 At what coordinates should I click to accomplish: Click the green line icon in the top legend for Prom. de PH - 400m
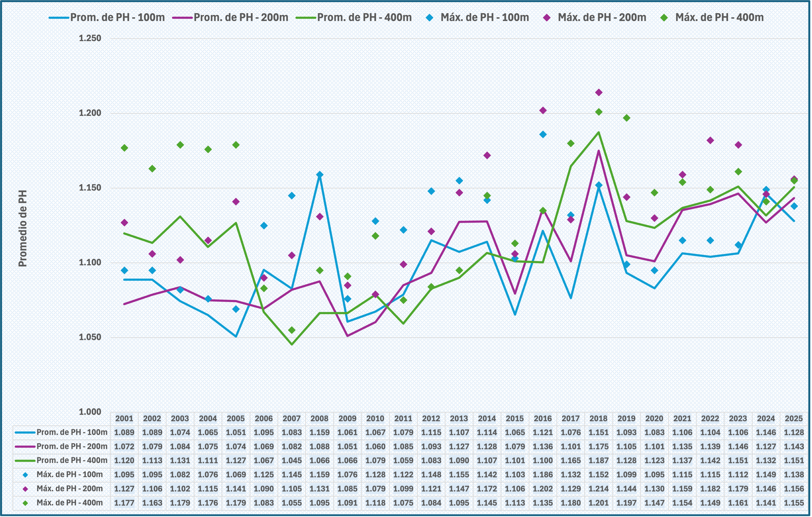pyautogui.click(x=306, y=18)
